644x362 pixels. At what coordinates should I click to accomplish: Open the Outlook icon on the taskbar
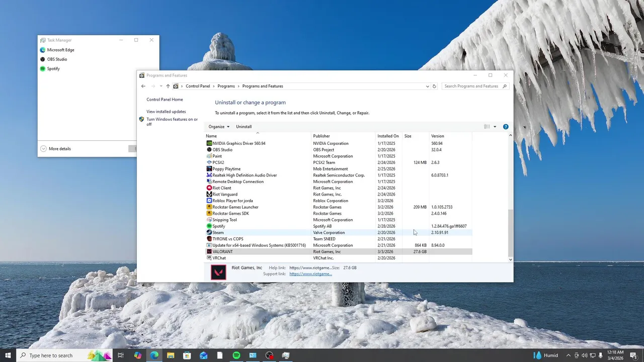tap(203, 355)
